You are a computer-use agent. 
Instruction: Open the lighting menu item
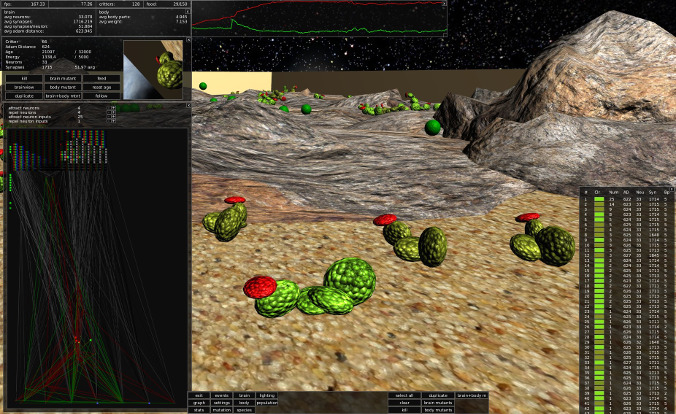click(x=267, y=396)
